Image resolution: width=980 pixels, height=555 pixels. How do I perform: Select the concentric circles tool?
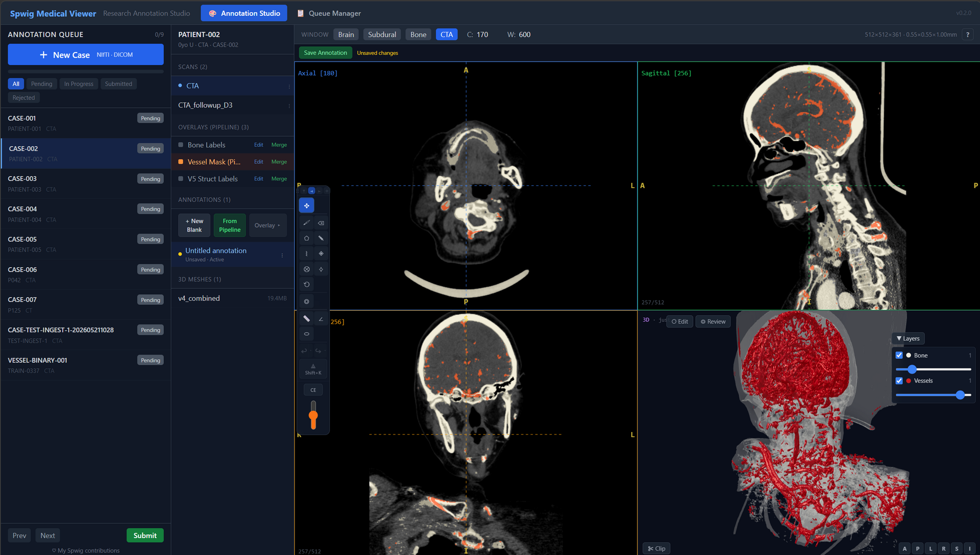pyautogui.click(x=306, y=301)
